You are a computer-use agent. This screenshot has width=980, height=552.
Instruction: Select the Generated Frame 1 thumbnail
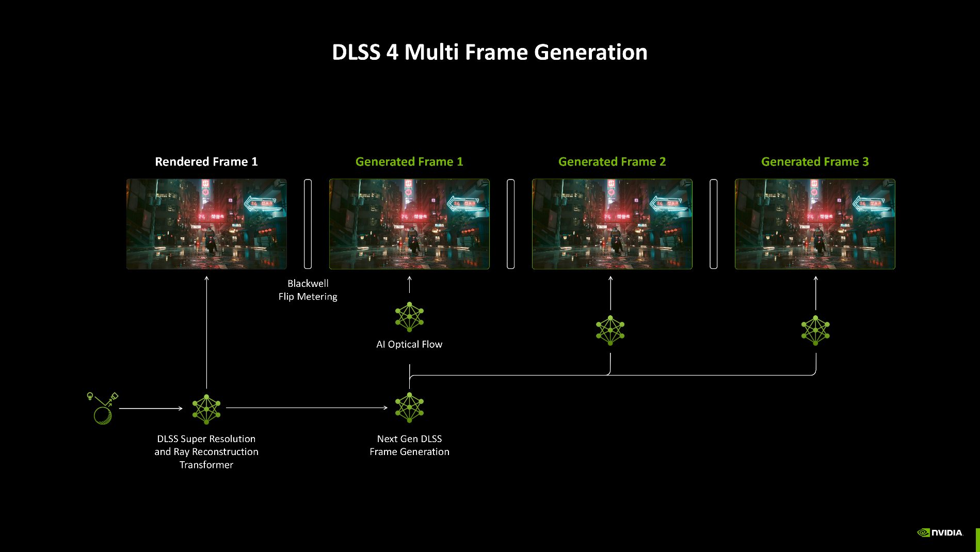coord(409,224)
